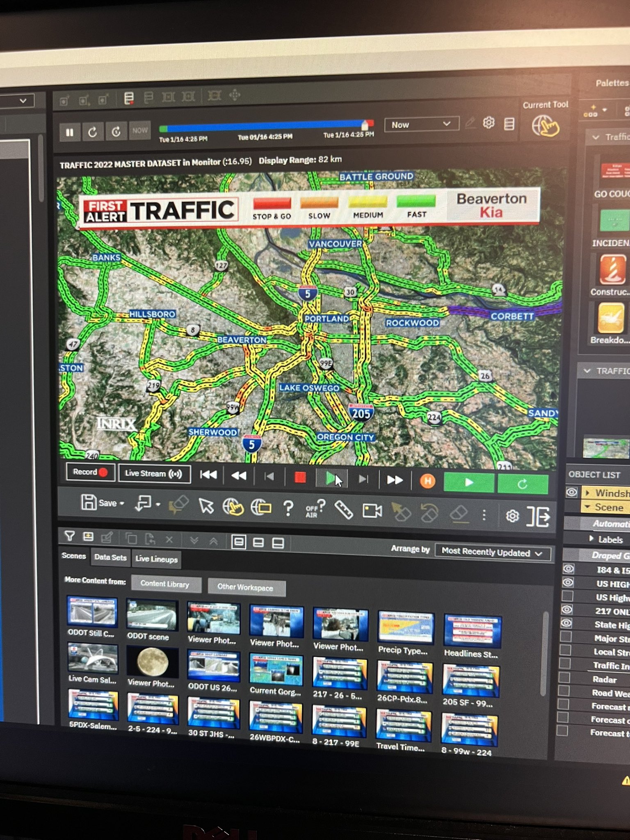The height and width of the screenshot is (840, 630).
Task: Start the Live Stream
Action: pyautogui.click(x=154, y=473)
